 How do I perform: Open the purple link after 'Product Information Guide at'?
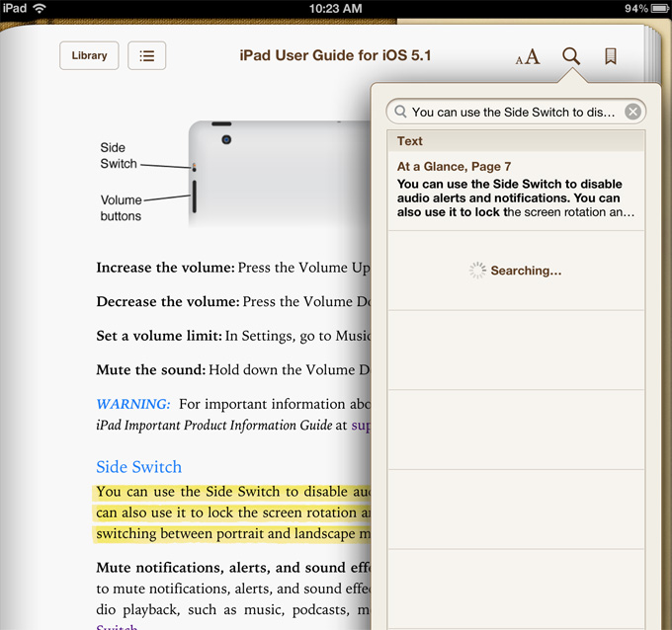(x=361, y=426)
